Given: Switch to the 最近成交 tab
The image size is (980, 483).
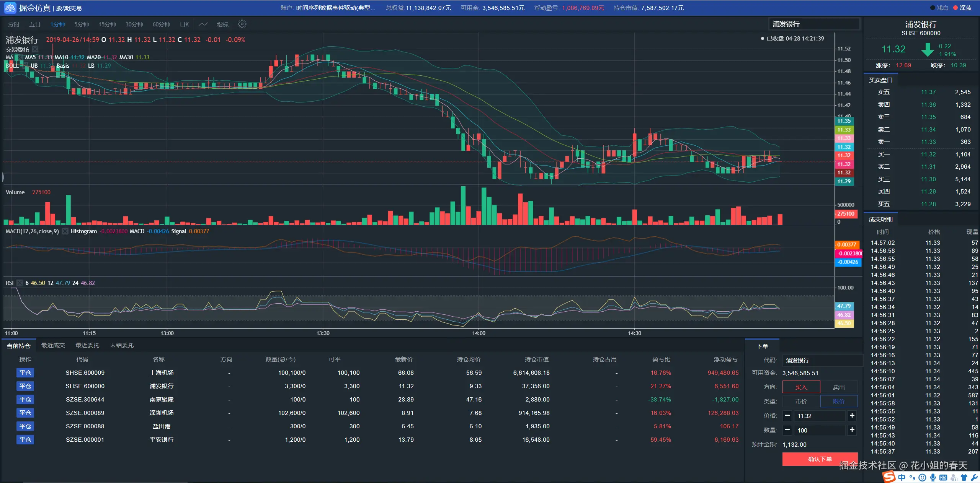Looking at the screenshot, I should 53,345.
